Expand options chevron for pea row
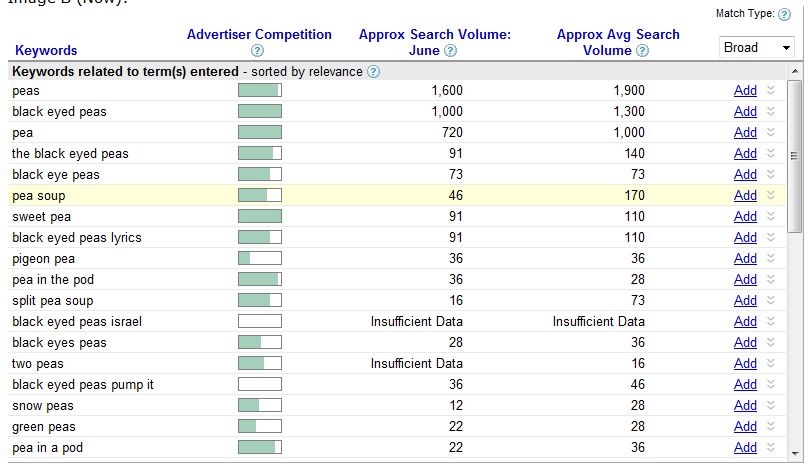The width and height of the screenshot is (808, 469). [770, 132]
